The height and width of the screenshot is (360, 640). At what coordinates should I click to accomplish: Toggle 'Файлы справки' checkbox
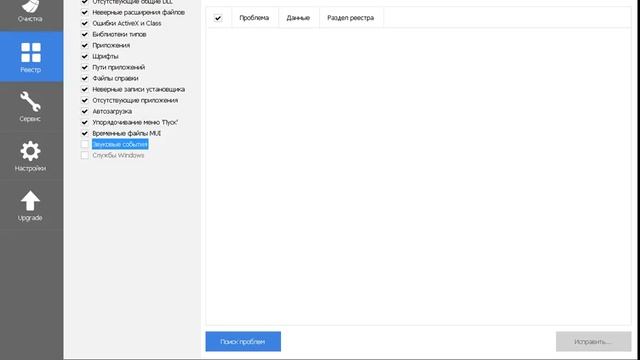(84, 78)
